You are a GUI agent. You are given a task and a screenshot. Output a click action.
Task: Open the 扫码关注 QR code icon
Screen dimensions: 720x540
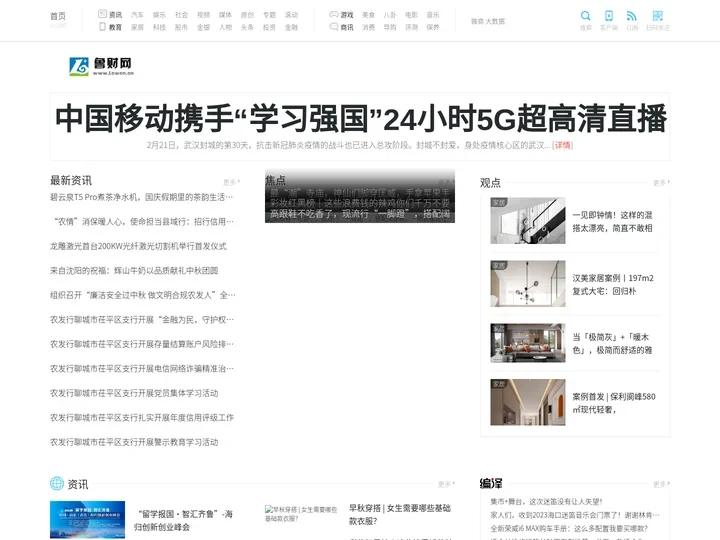(658, 16)
